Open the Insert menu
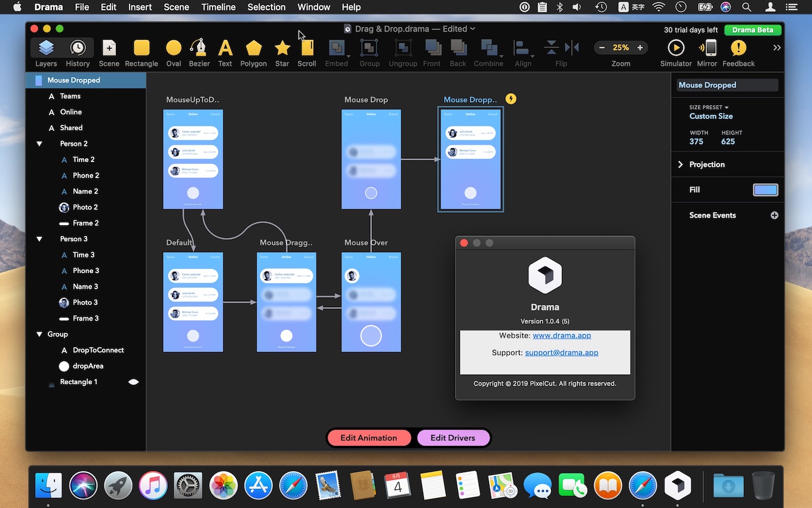Viewport: 812px width, 508px height. (x=140, y=7)
